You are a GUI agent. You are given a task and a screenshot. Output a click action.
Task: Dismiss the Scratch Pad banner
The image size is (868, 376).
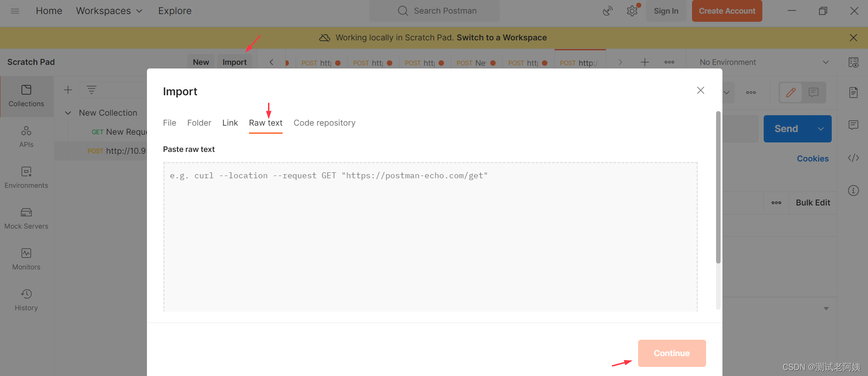[853, 38]
